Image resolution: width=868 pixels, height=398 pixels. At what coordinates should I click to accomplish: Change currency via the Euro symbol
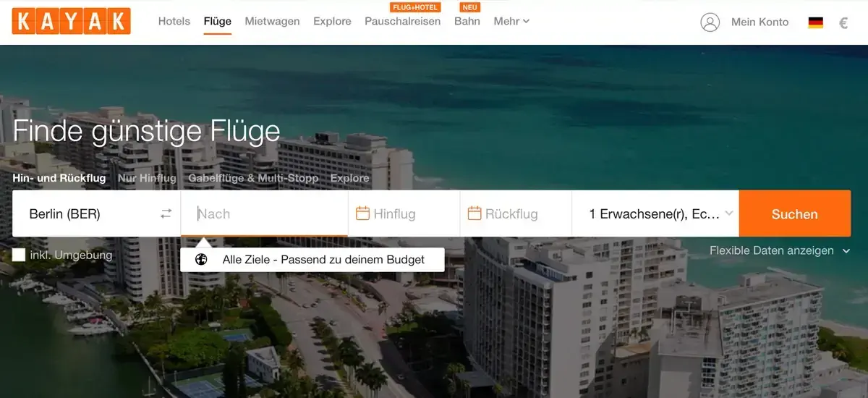point(843,22)
